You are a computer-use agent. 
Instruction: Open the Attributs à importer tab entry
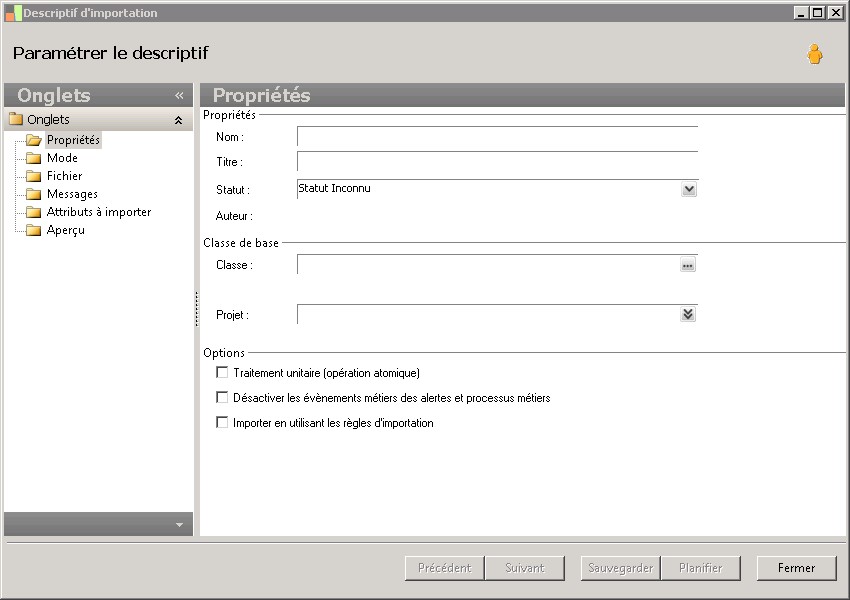click(99, 212)
